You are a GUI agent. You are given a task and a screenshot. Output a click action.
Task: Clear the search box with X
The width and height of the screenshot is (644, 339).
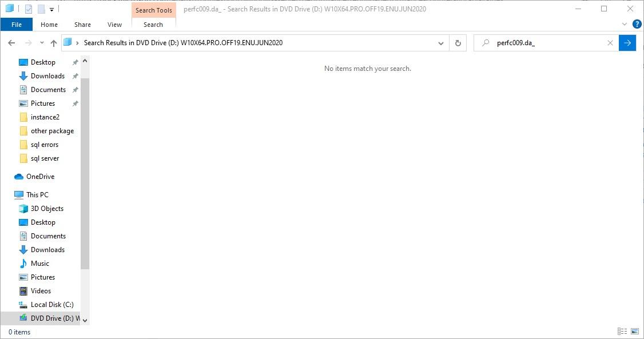[x=610, y=43]
